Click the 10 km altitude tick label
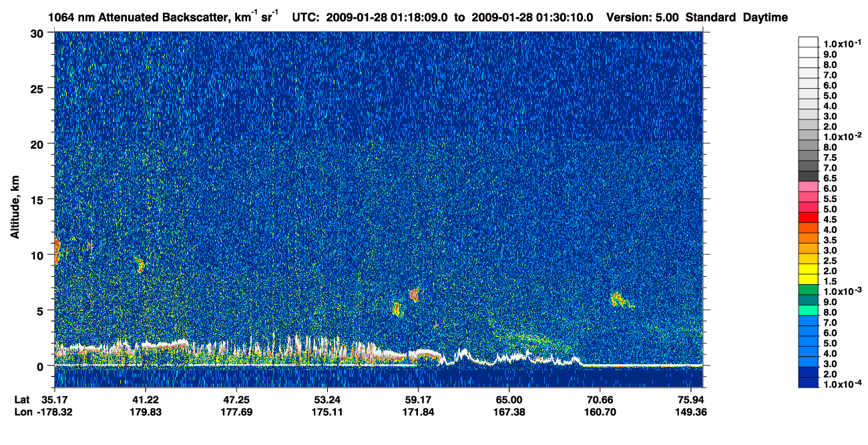Image resolution: width=868 pixels, height=445 pixels. tap(38, 254)
